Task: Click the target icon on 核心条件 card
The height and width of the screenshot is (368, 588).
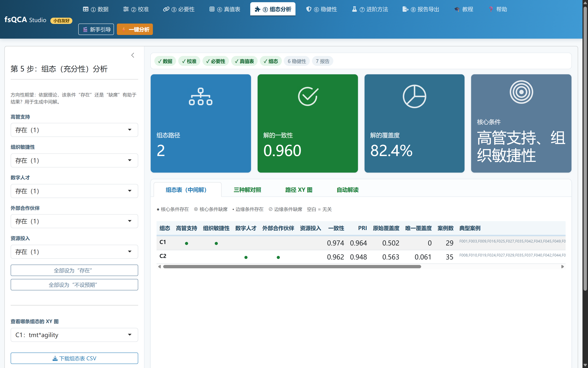Action: pos(521,92)
